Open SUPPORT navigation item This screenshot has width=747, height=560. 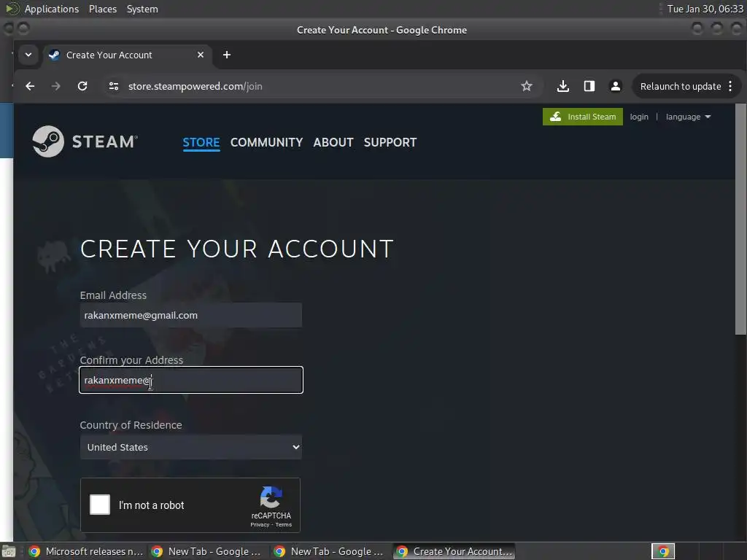pos(390,142)
